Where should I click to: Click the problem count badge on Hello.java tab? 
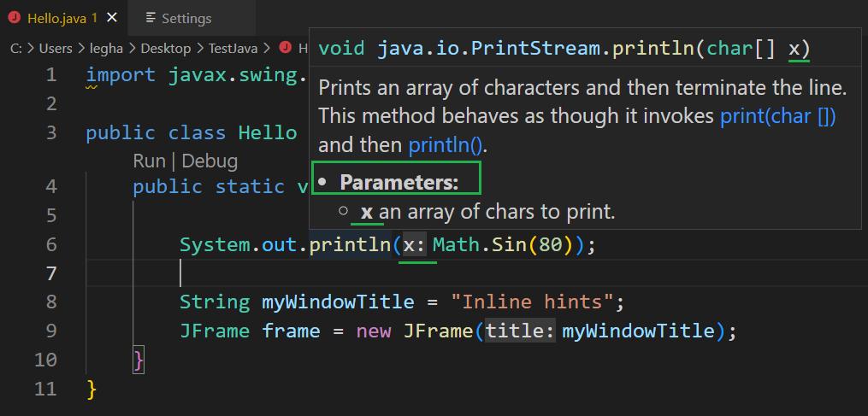tap(95, 18)
